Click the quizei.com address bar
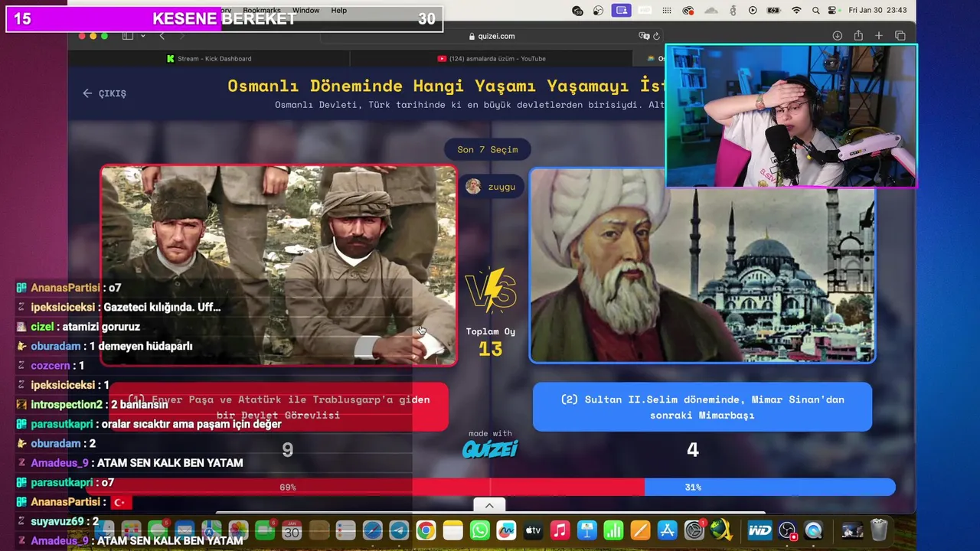The width and height of the screenshot is (980, 551). (491, 36)
